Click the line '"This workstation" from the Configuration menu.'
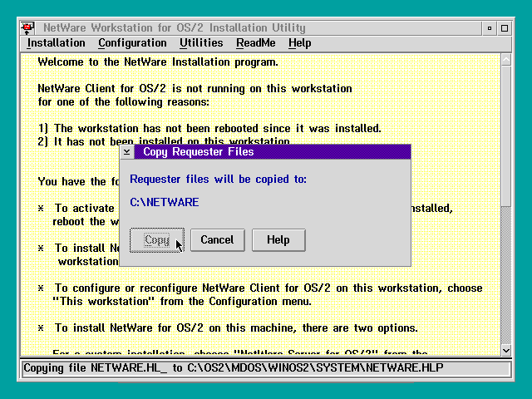 point(182,301)
